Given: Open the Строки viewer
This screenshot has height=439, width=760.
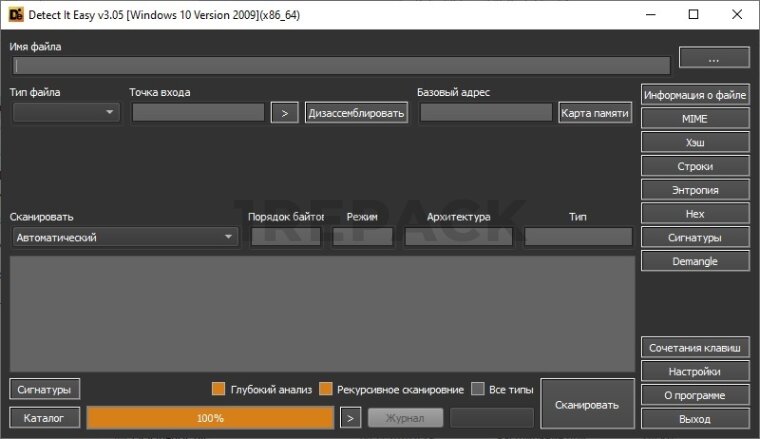Looking at the screenshot, I should [694, 166].
